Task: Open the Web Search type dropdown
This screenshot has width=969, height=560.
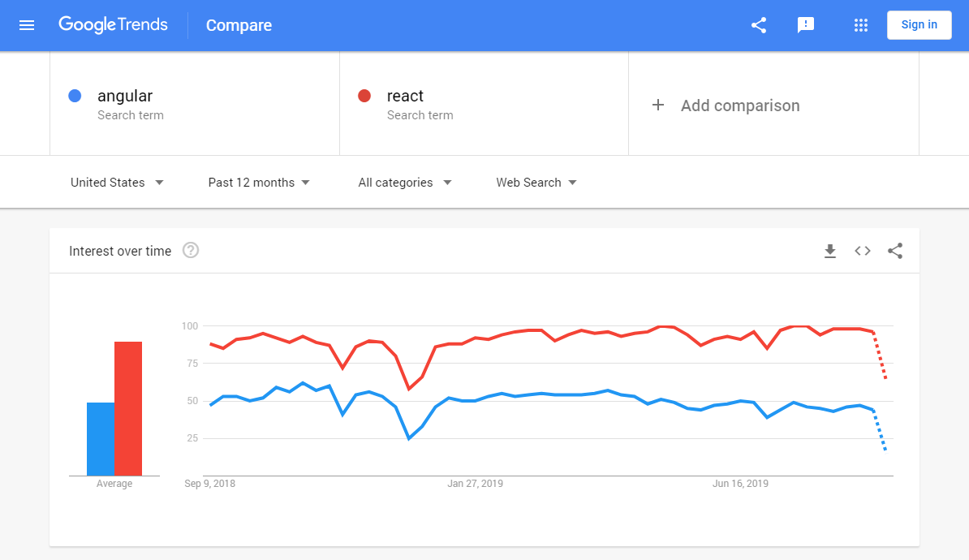Action: (536, 183)
